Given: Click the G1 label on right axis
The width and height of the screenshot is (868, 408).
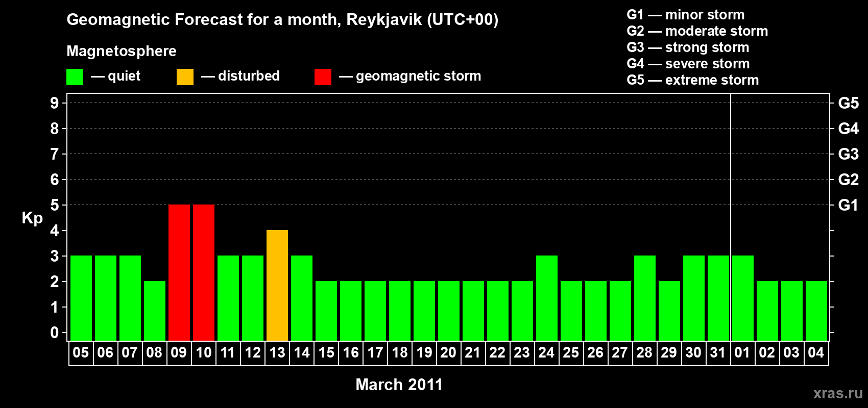Looking at the screenshot, I should point(849,205).
